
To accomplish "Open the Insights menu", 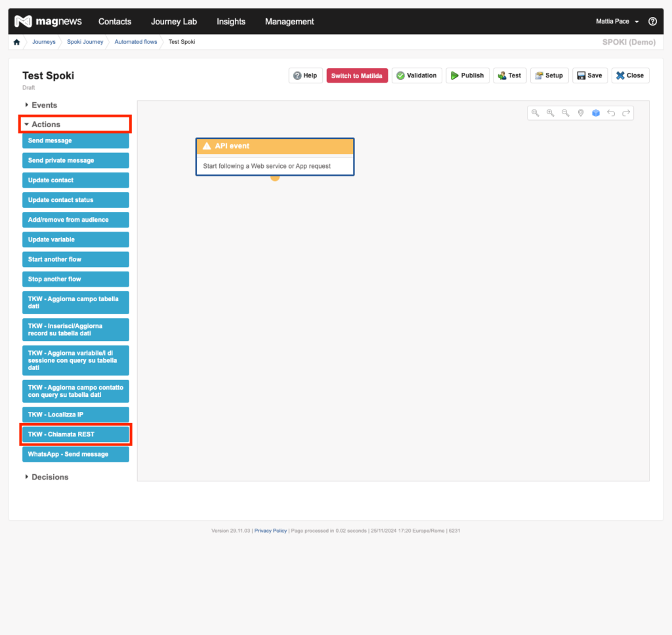I will coord(231,22).
